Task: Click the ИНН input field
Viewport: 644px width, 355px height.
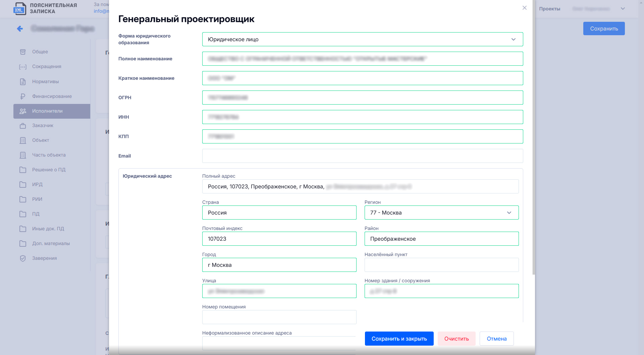Action: (x=363, y=117)
